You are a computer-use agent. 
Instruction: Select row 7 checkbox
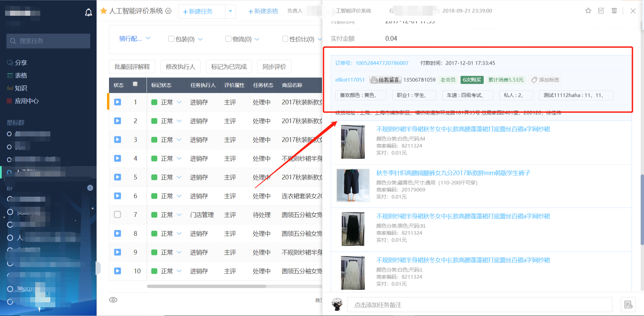coord(117,214)
